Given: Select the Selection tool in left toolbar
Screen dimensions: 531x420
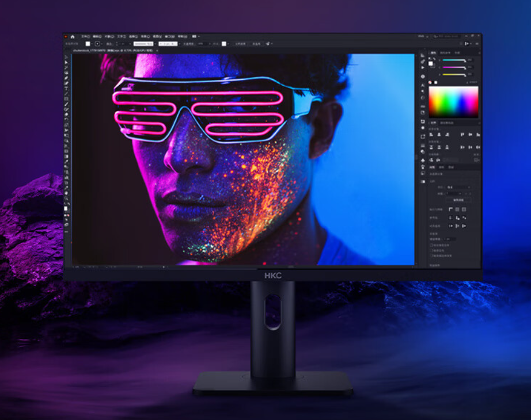Looking at the screenshot, I should (66, 58).
